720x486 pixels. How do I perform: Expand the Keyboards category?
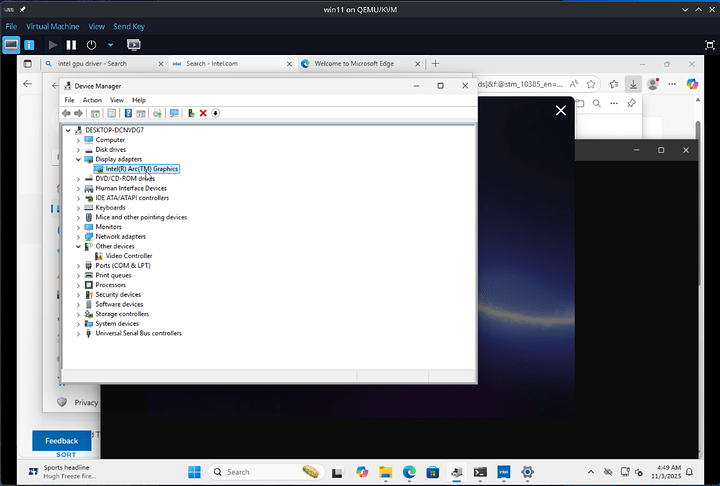78,208
